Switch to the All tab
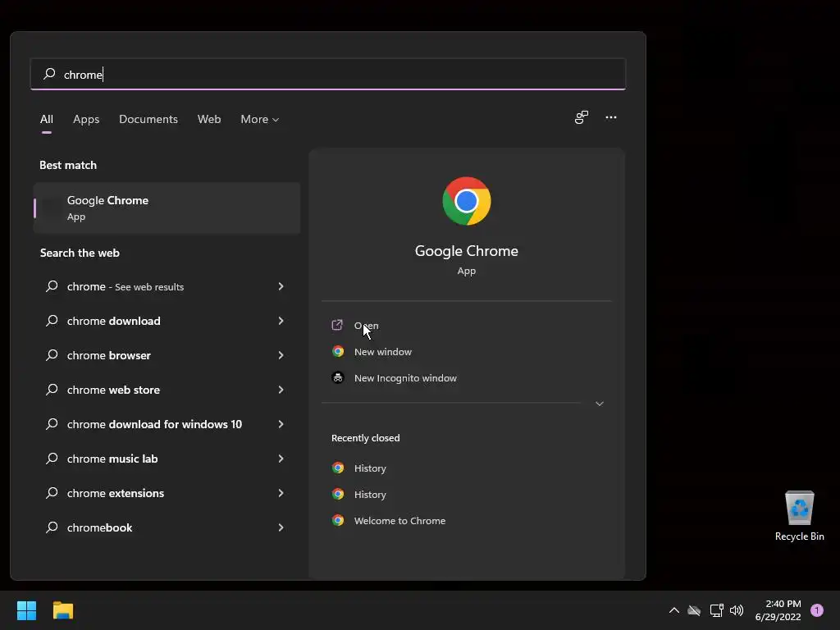This screenshot has width=840, height=630. [x=47, y=120]
